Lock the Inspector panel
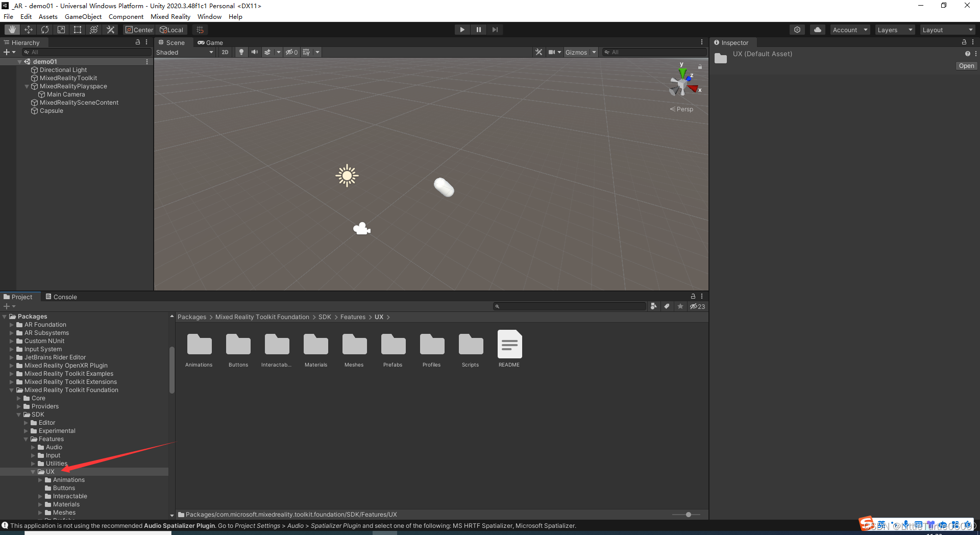 pyautogui.click(x=964, y=42)
